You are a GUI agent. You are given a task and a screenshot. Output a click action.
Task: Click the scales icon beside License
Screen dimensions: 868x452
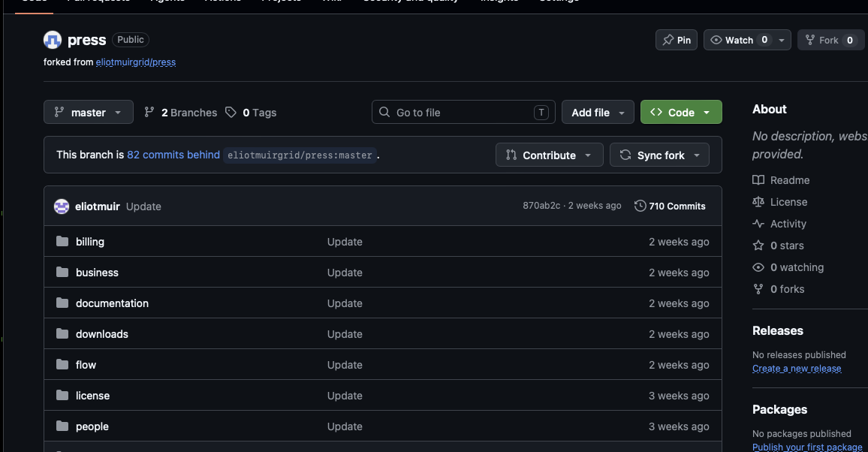[758, 202]
